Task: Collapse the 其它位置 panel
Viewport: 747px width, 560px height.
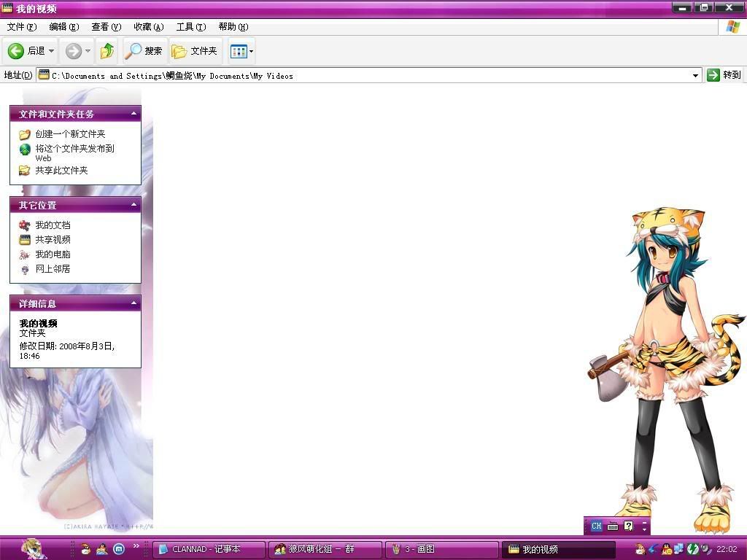Action: coord(134,205)
